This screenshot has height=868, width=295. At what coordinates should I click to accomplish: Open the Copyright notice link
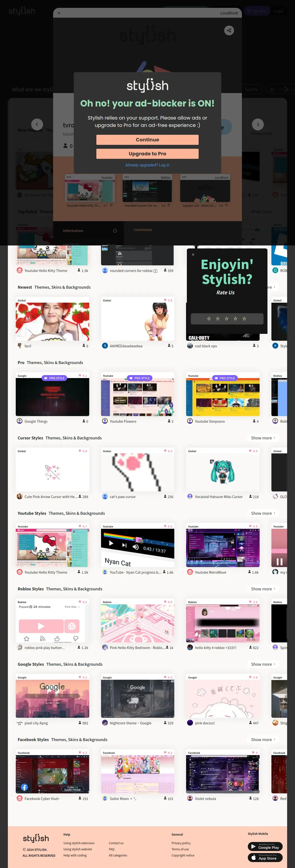tap(183, 855)
